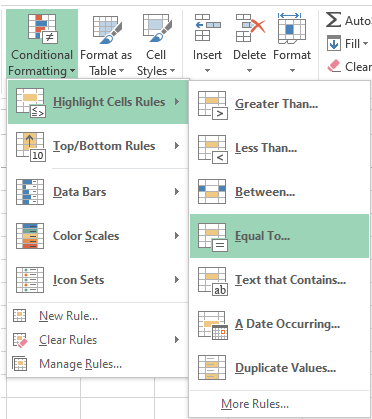Expand the Fill dropdown arrow
Screen dimensions: 372x419
tap(365, 43)
